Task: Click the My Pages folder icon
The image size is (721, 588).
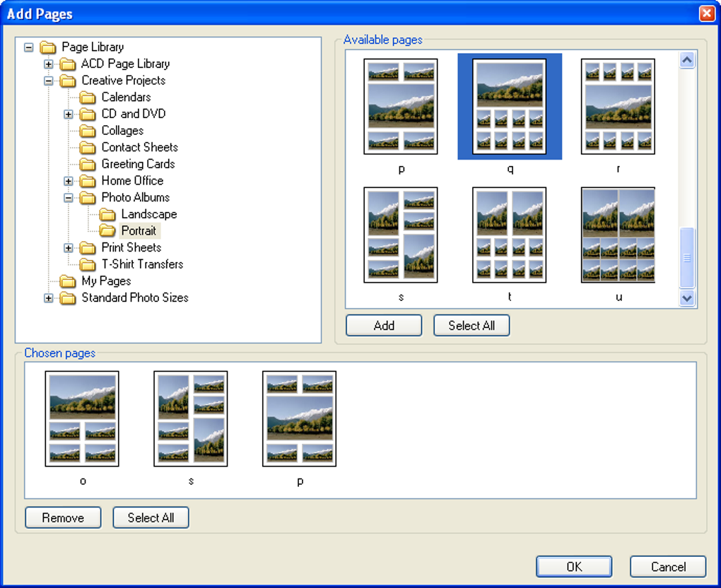Action: (68, 281)
